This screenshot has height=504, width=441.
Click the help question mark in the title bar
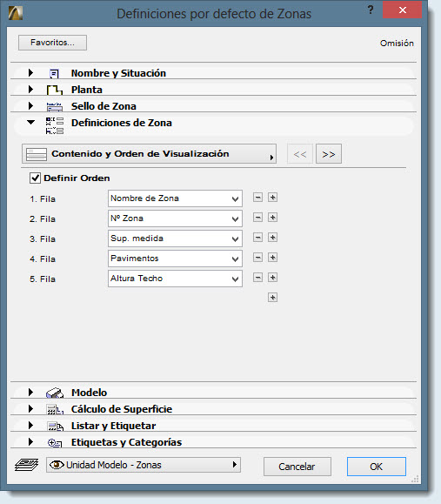pos(371,10)
